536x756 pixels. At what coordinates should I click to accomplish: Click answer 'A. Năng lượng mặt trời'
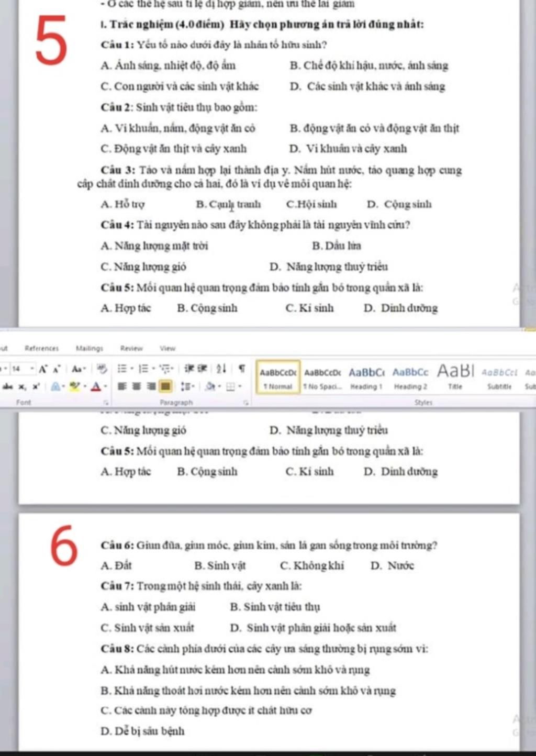[x=154, y=246]
